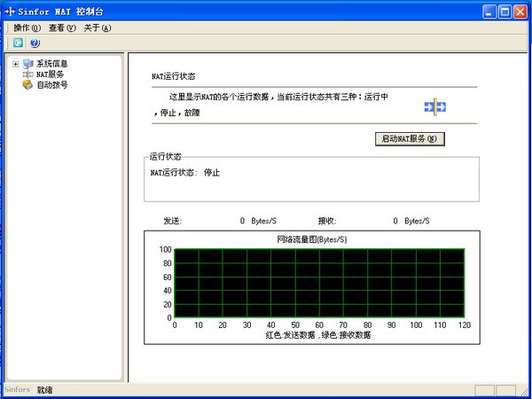Click the NAT服务 icon in sidebar tree
The image size is (532, 399).
pyautogui.click(x=27, y=74)
